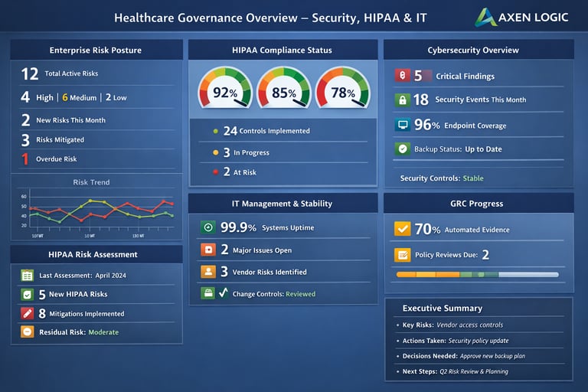Click 'New Risks This Month' row
This screenshot has height=392, width=588.
96,120
